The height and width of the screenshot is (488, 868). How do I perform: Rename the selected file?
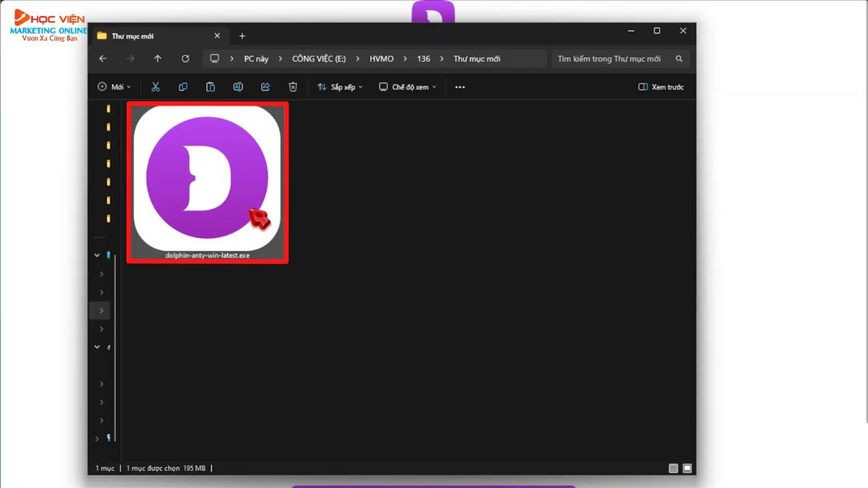(238, 87)
